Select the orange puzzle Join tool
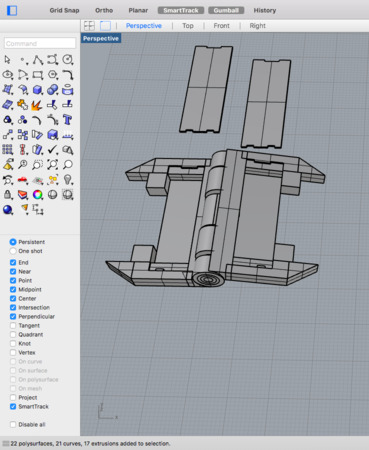 tap(23, 105)
